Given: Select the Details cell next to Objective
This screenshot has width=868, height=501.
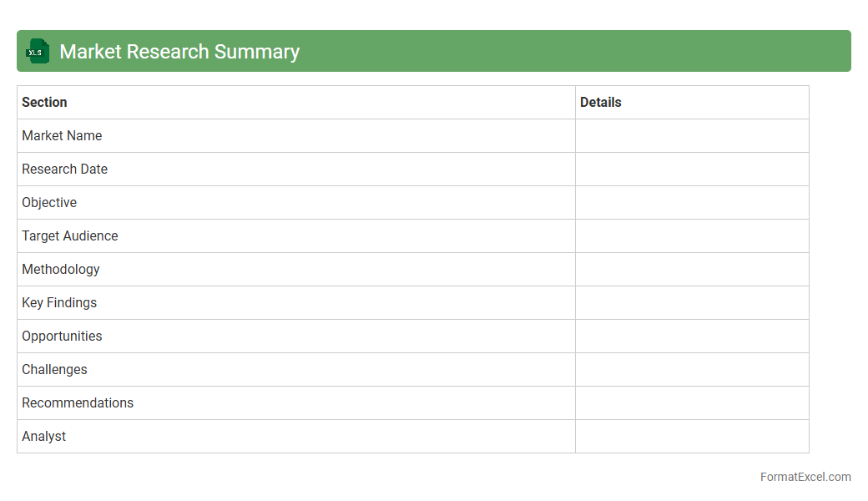Looking at the screenshot, I should click(692, 202).
